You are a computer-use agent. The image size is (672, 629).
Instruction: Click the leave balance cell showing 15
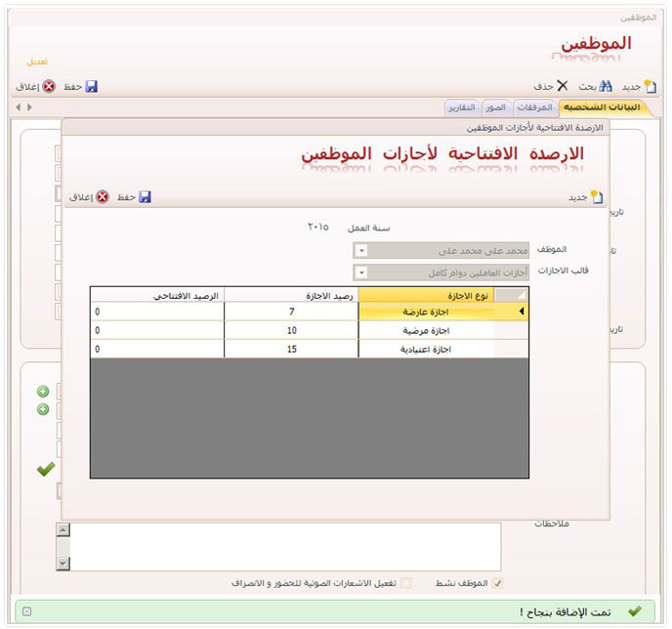291,350
